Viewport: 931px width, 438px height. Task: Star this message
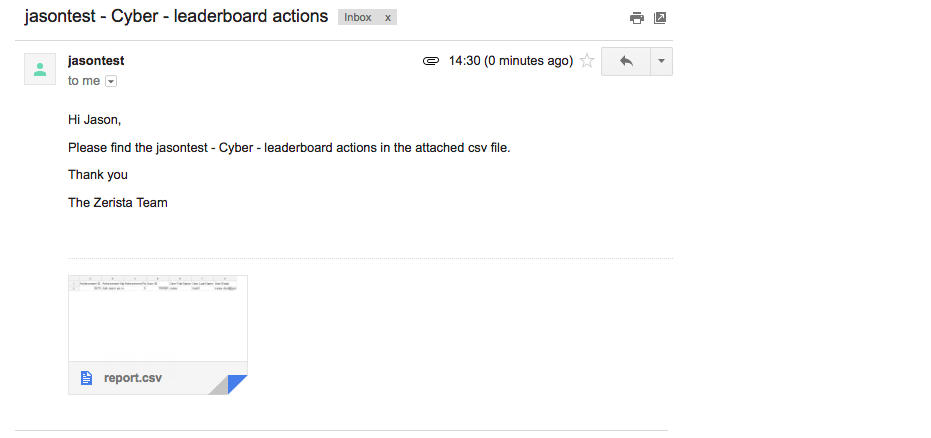coord(587,61)
